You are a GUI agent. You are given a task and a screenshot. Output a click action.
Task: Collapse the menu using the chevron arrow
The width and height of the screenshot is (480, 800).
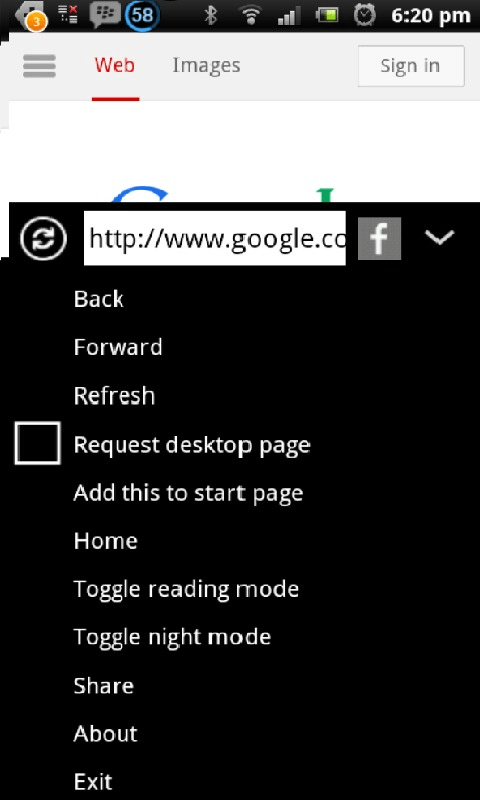tap(439, 238)
